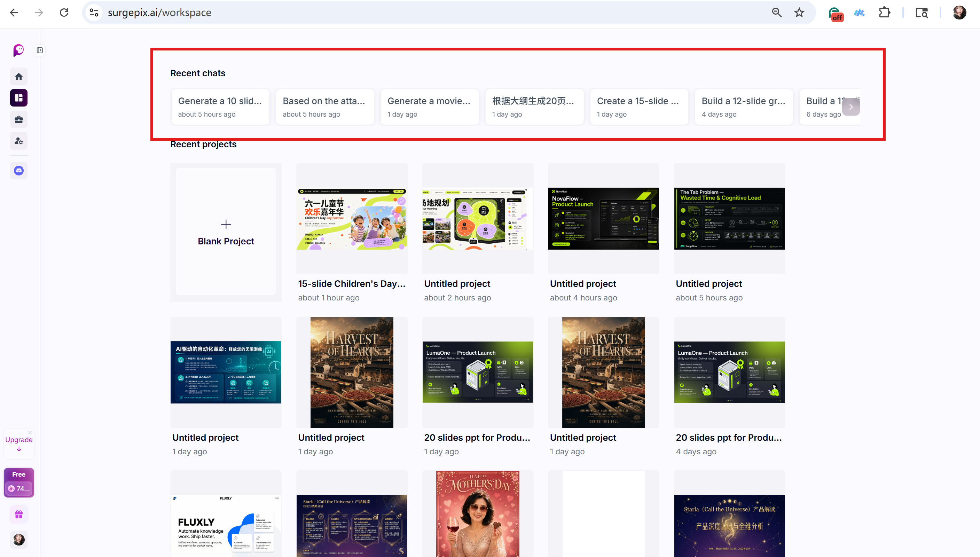The height and width of the screenshot is (557, 980).
Task: Expand the Upgrade down arrow
Action: pos(19,449)
